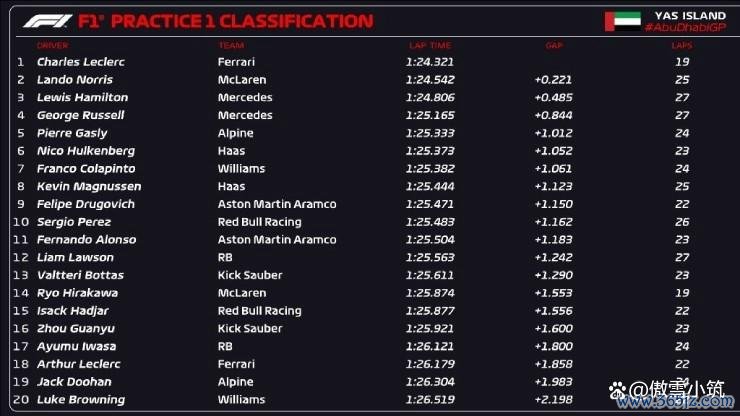Screen dimensions: 740x416
Task: Click Lewis Hamilton's name
Action: click(83, 98)
